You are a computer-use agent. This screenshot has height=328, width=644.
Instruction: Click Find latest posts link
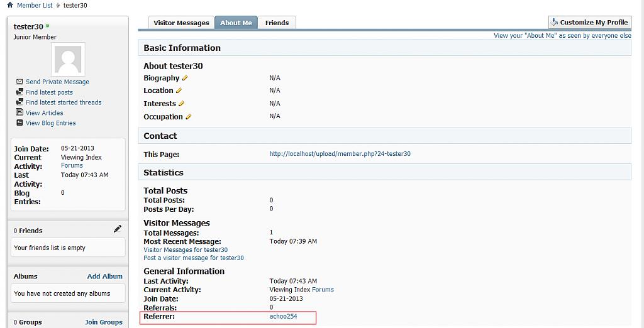click(x=49, y=92)
